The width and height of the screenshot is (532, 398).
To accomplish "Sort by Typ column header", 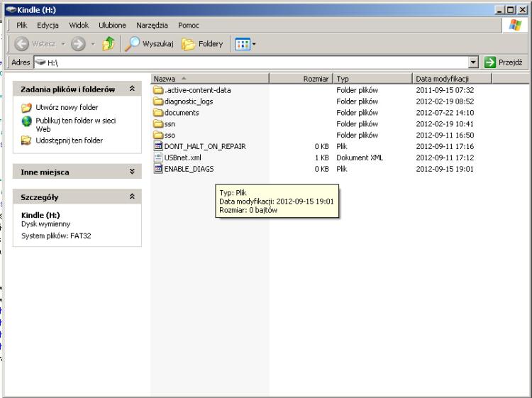I will 372,79.
